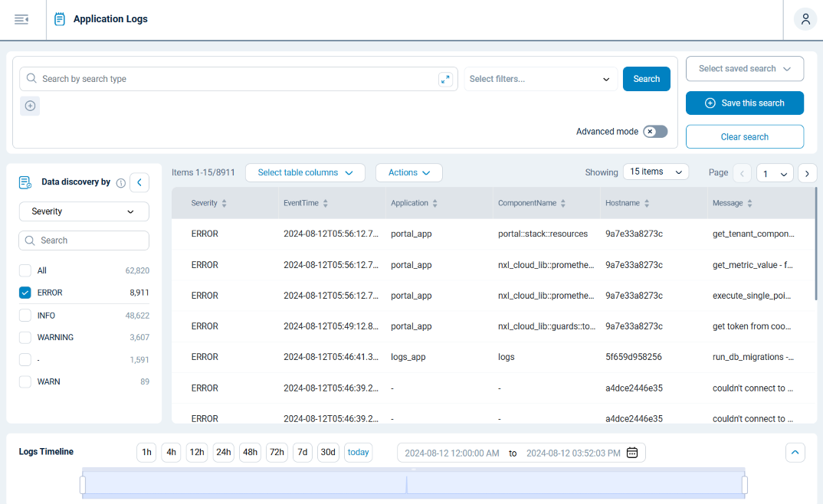Open the user profile icon

coord(805,18)
